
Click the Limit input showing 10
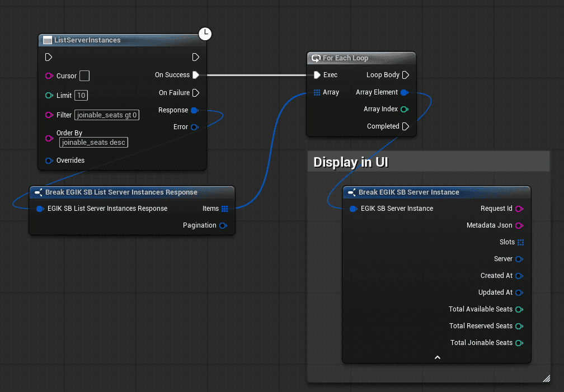81,95
